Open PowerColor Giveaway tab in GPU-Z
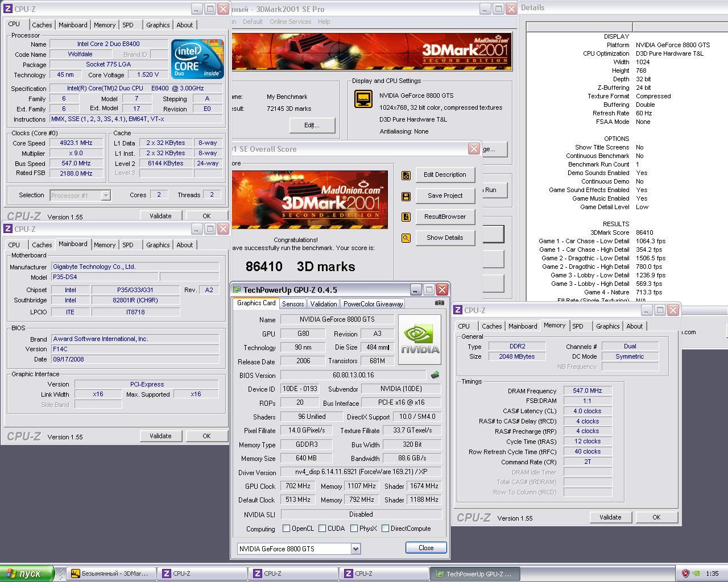This screenshot has width=728, height=582. point(373,304)
